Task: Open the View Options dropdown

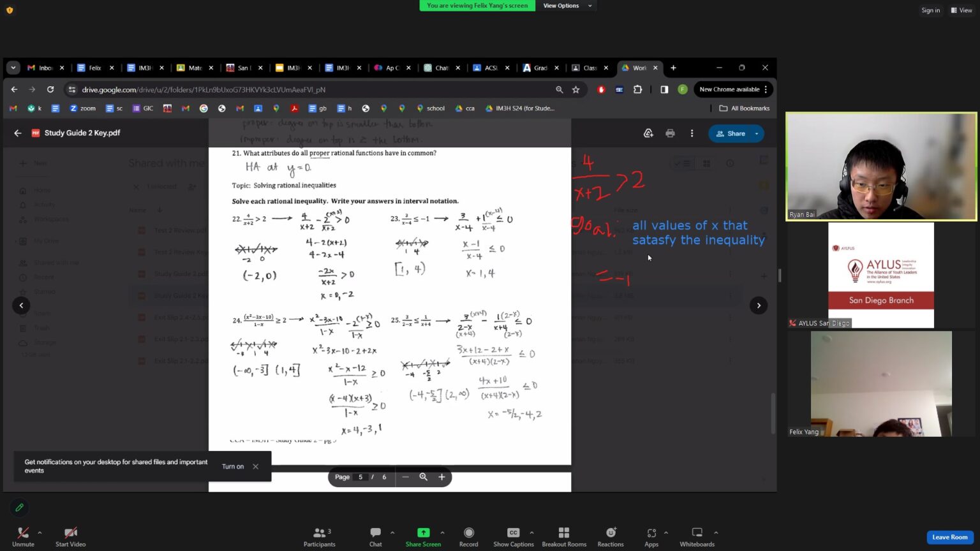Action: pyautogui.click(x=567, y=6)
